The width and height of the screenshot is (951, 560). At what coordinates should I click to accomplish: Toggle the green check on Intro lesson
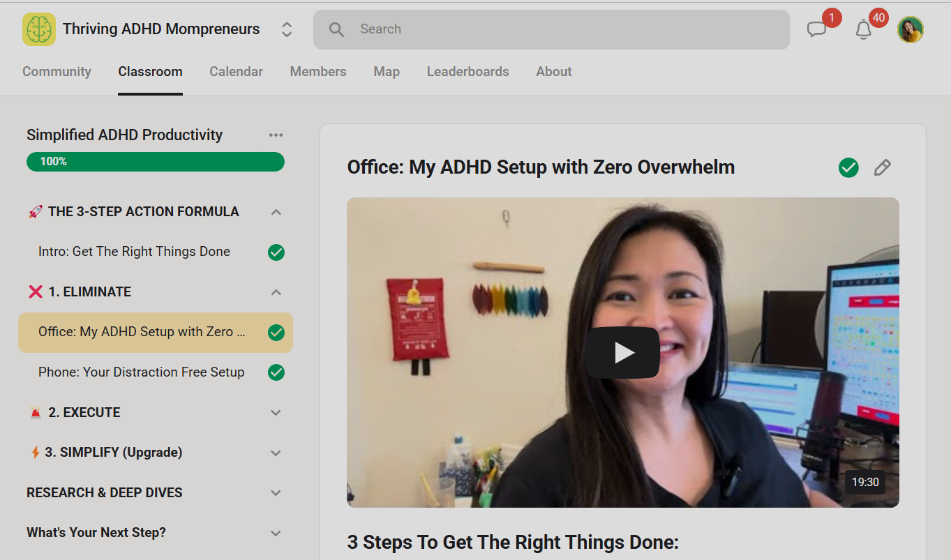[276, 252]
